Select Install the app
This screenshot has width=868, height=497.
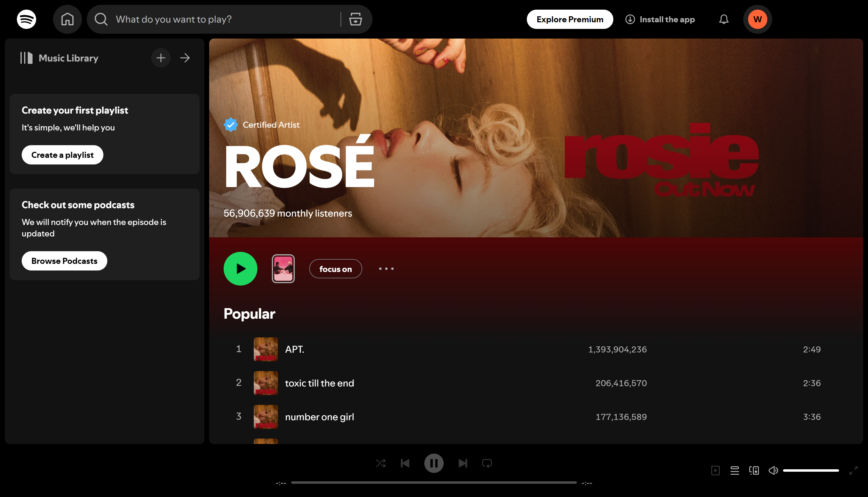[x=660, y=19]
